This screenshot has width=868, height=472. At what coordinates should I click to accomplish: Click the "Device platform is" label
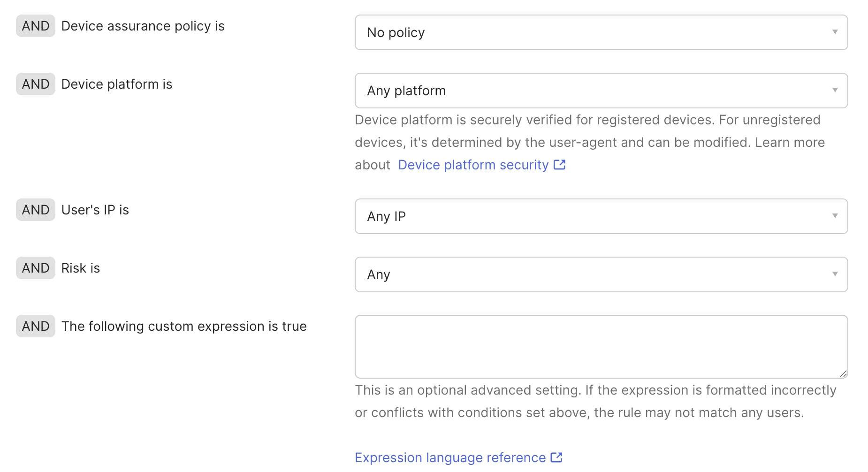tap(117, 84)
